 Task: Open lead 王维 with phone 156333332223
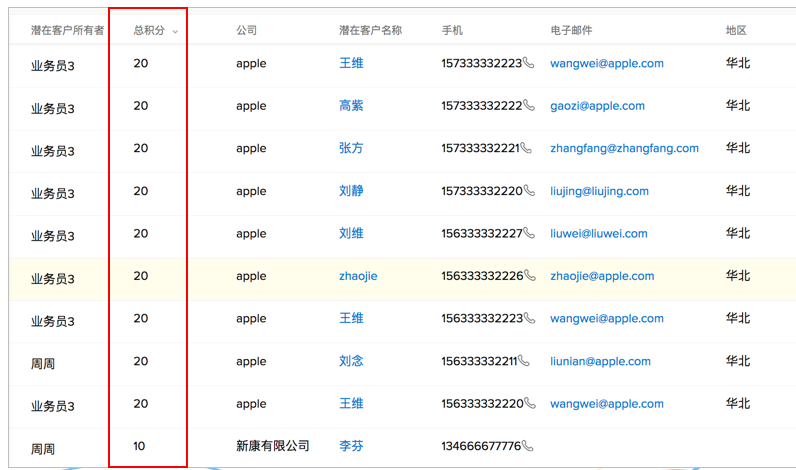pyautogui.click(x=351, y=318)
